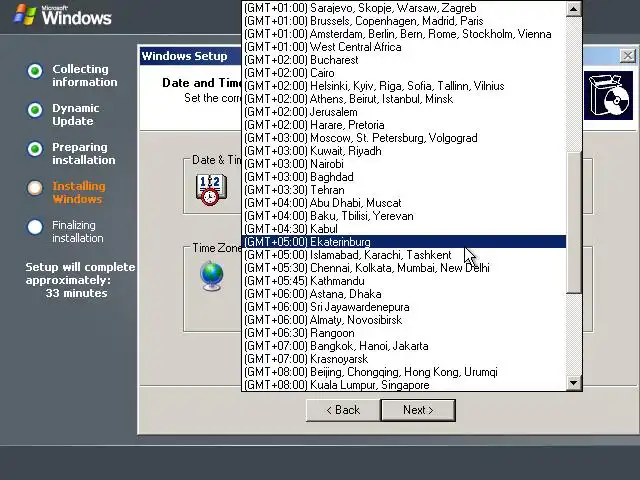Click the 33 minutes completion estimate

(76, 293)
